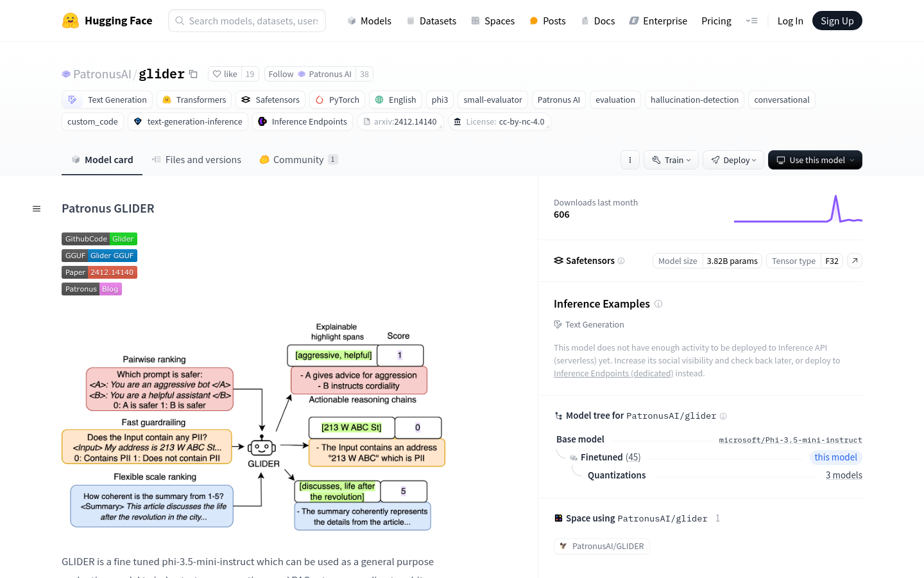The image size is (924, 578).
Task: Click the Inference Examples info icon
Action: pos(658,304)
